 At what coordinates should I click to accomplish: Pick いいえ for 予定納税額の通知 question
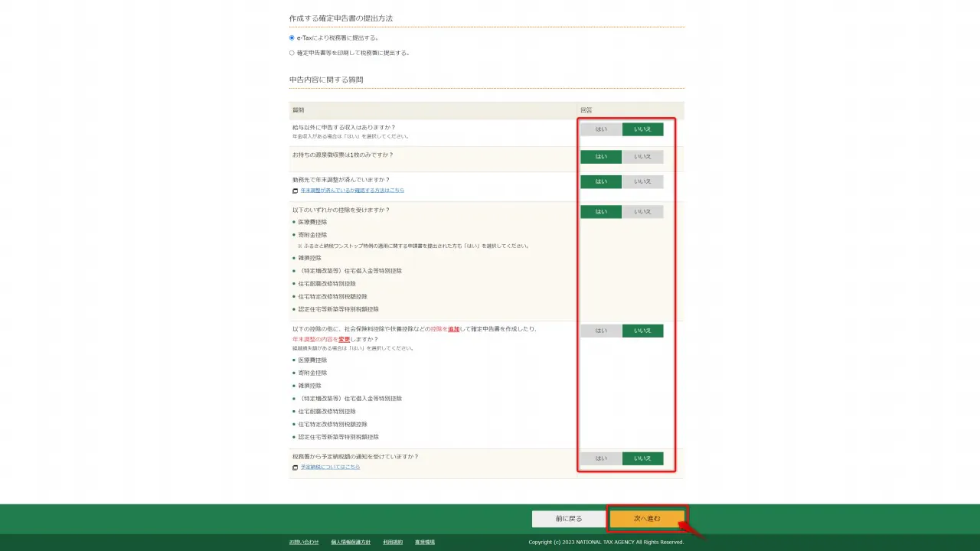pyautogui.click(x=642, y=458)
